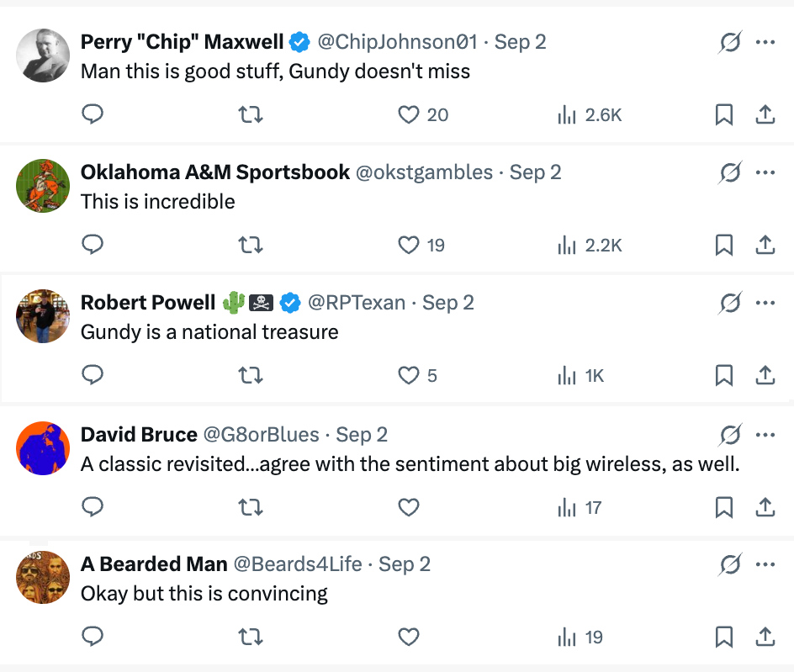Retweet Perry Maxwell's post about Gundy

251,114
